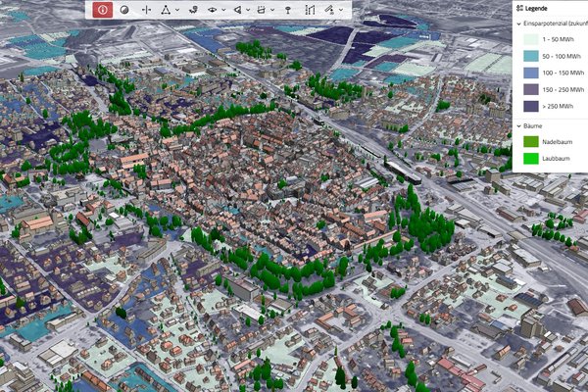
Task: Open dropdown arrow beside pencil drawing tool
Action: click(341, 9)
